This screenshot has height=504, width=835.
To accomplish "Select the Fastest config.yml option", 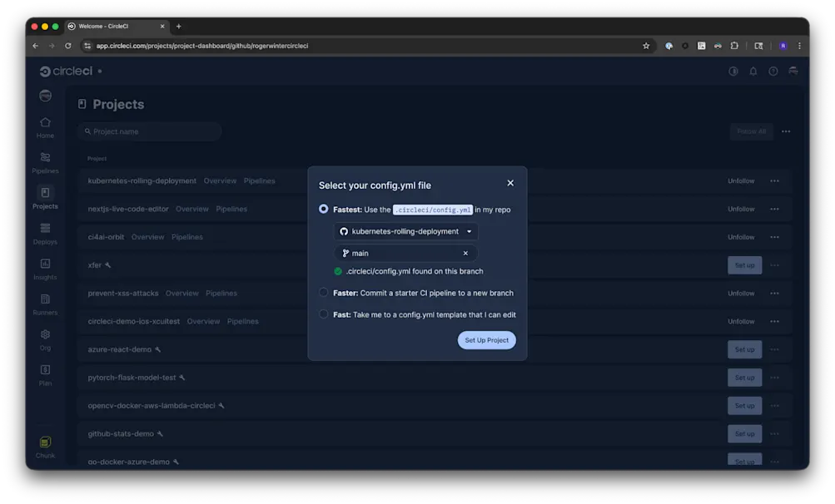I will (323, 209).
